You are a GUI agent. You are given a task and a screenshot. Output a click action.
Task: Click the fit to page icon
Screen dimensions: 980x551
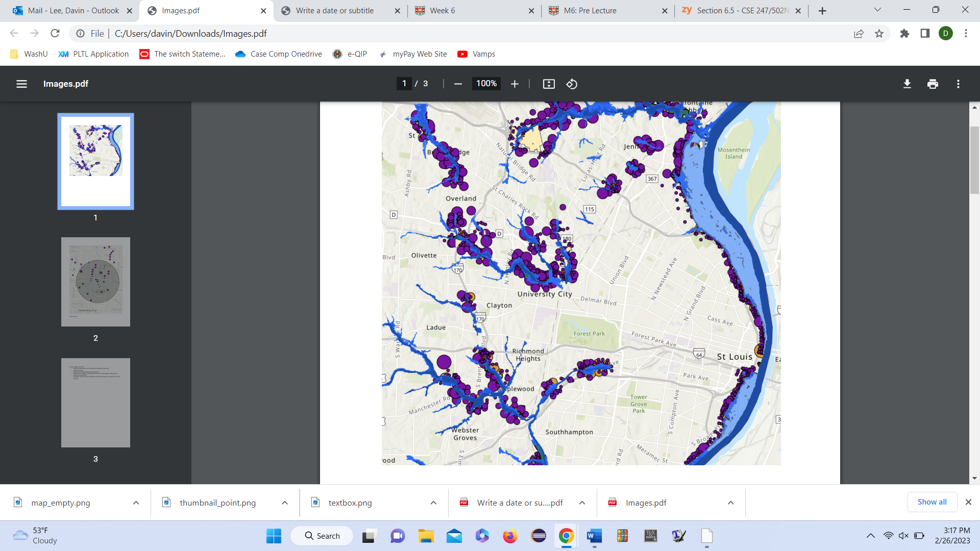pos(549,84)
